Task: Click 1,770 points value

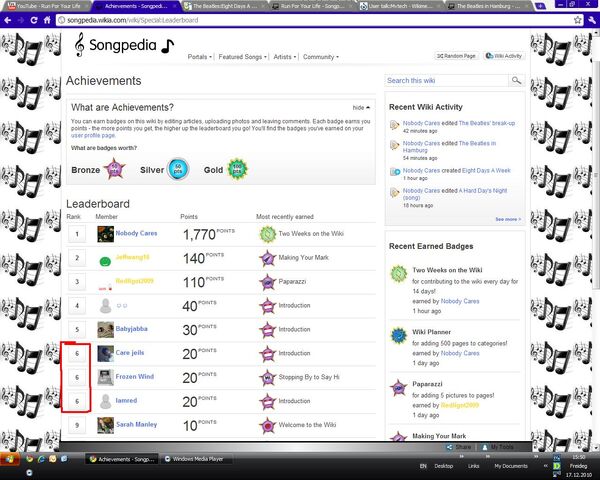Action: click(x=199, y=235)
